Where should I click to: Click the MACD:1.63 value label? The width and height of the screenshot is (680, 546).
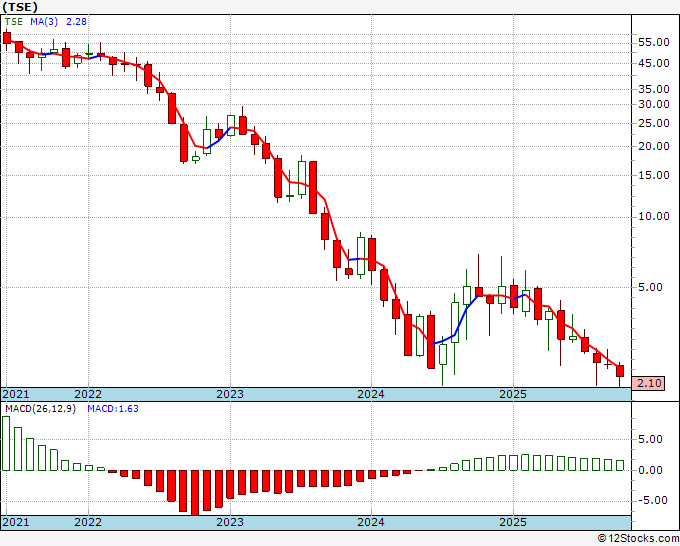113,409
